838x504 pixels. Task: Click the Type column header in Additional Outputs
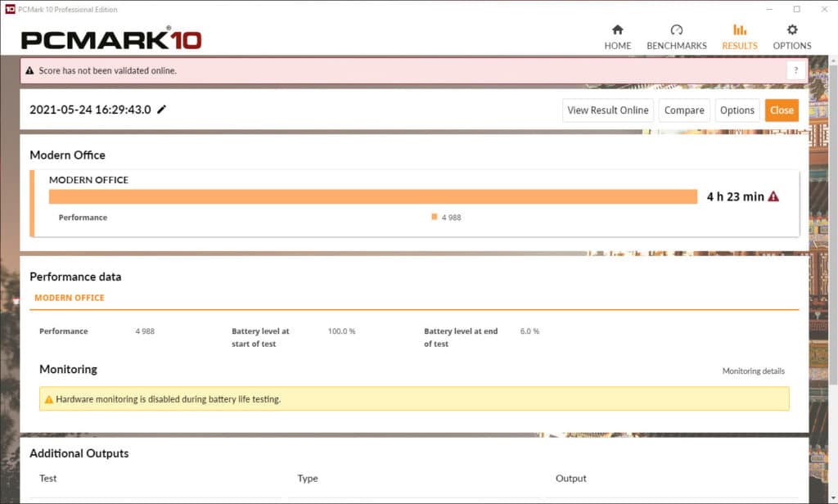[308, 479]
